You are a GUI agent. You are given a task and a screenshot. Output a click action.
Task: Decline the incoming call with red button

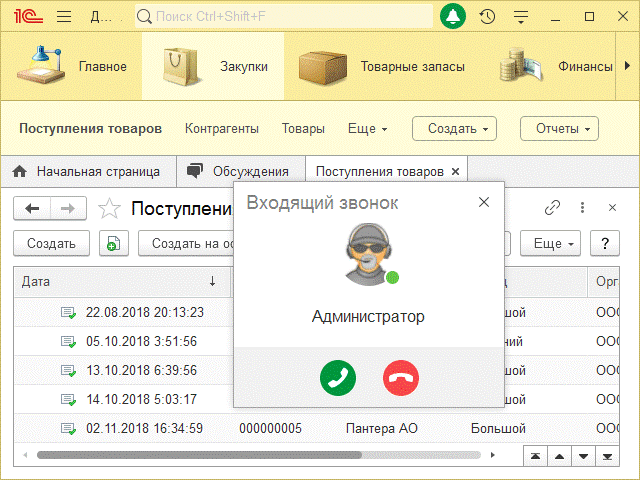tap(401, 377)
